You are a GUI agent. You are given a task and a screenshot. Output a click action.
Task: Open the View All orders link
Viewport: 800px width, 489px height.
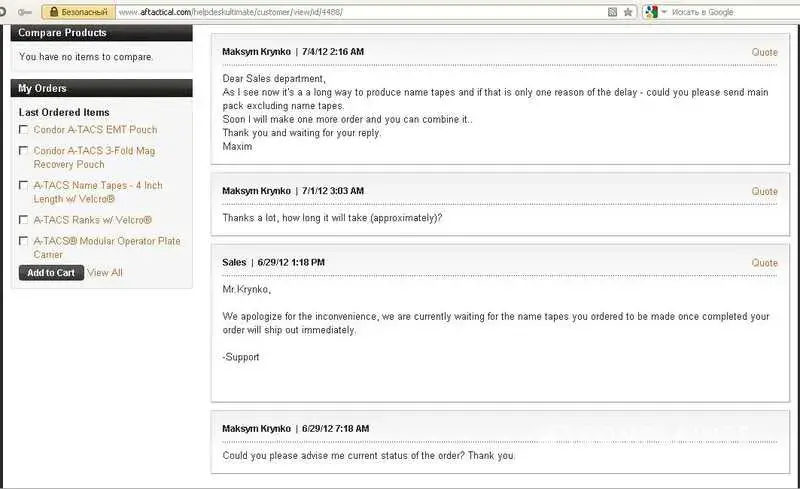tap(105, 272)
